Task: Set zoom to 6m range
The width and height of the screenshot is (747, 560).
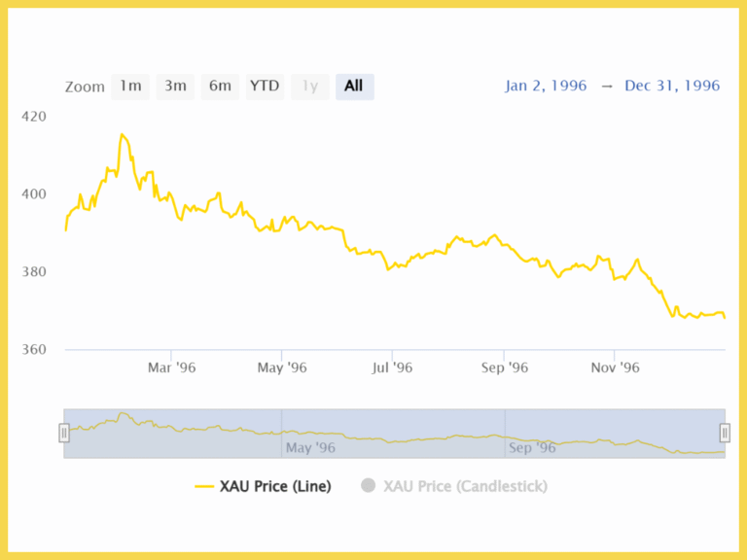Action: [x=220, y=87]
